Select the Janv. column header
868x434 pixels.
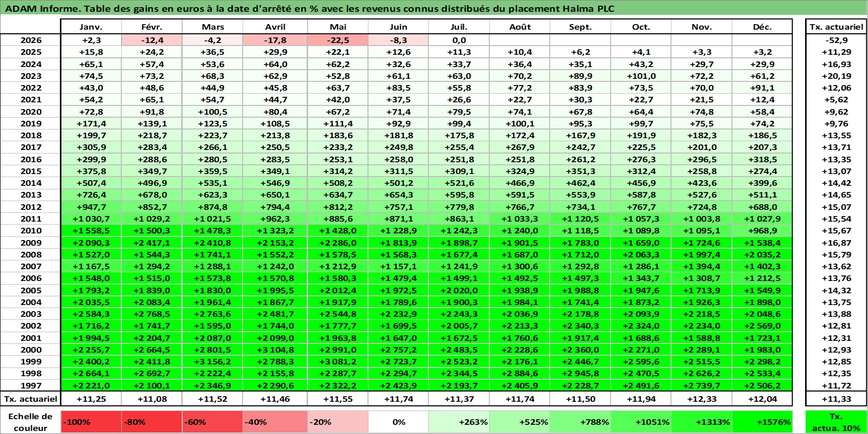pos(91,27)
